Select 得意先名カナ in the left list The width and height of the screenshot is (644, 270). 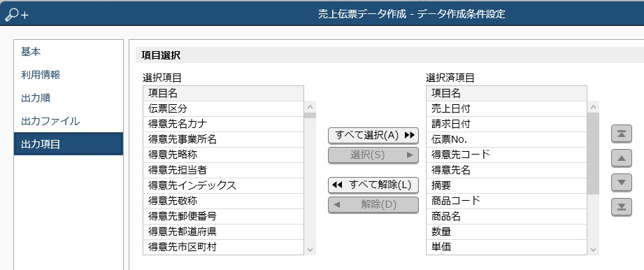pos(224,124)
